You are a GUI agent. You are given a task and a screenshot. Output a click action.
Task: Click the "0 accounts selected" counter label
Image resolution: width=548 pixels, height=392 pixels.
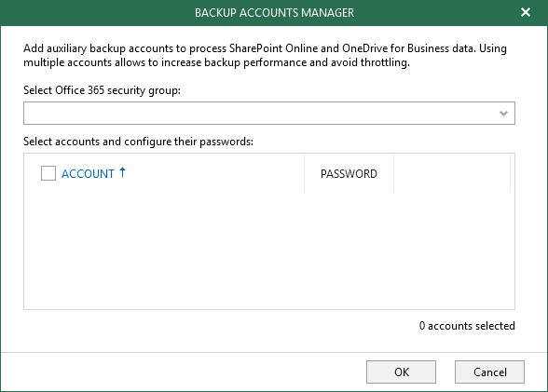click(467, 326)
